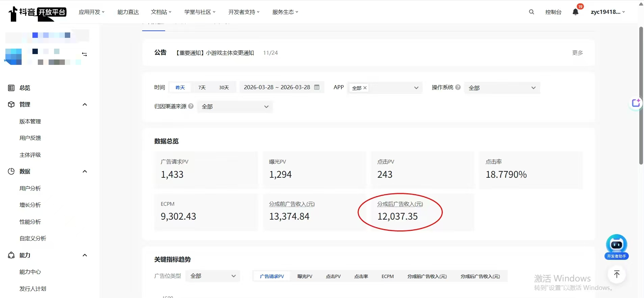The image size is (644, 298).
Task: Open 能力中心 in sidebar
Action: (30, 272)
